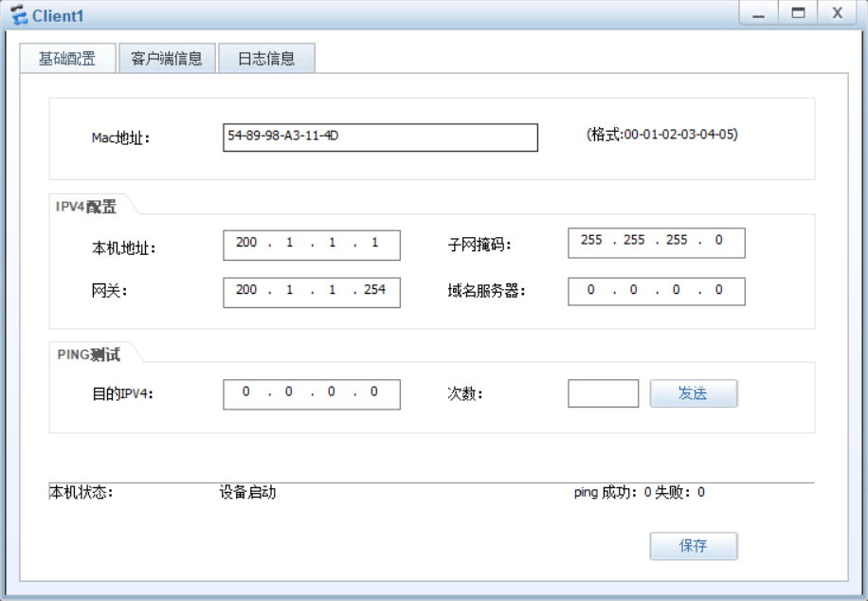The height and width of the screenshot is (601, 868).
Task: Click the 域名服务器 input field
Action: 657,292
